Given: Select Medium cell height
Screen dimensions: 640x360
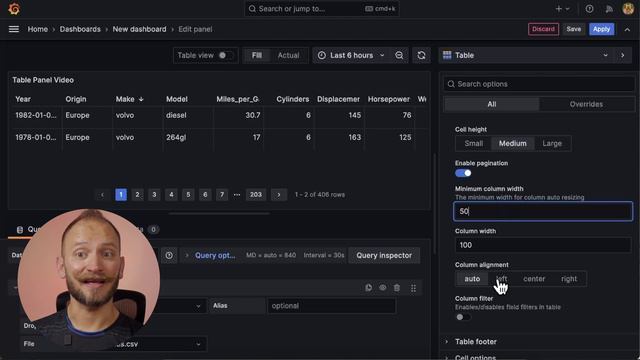Looking at the screenshot, I should coord(512,143).
